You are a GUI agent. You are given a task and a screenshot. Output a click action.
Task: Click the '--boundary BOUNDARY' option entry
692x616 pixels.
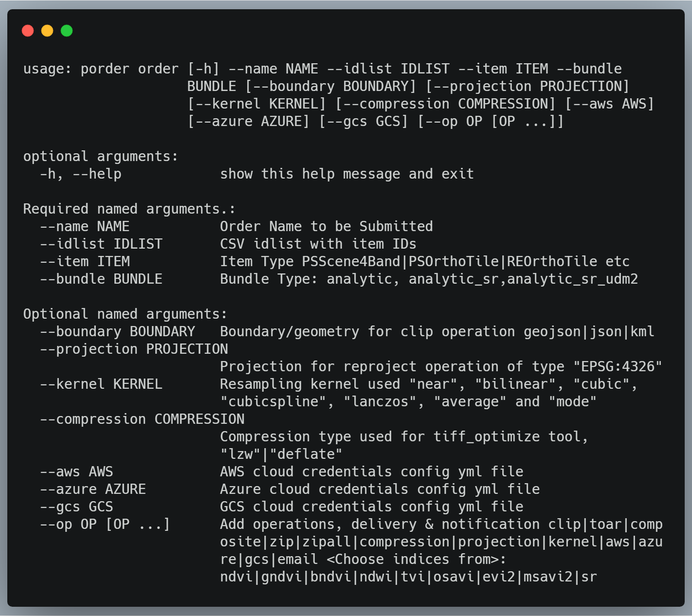click(117, 332)
